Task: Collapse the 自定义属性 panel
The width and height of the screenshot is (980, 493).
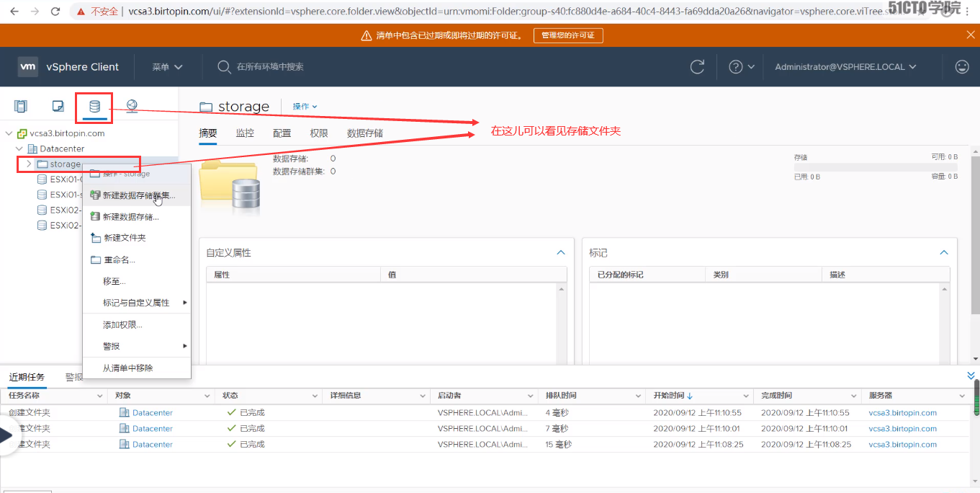Action: point(561,253)
